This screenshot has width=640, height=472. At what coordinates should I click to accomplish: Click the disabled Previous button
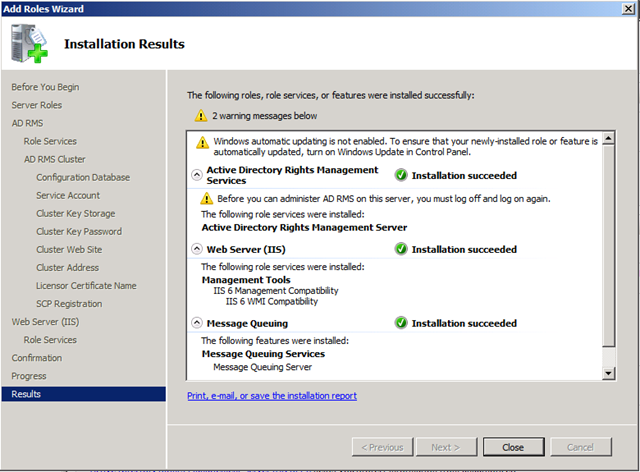pyautogui.click(x=382, y=448)
